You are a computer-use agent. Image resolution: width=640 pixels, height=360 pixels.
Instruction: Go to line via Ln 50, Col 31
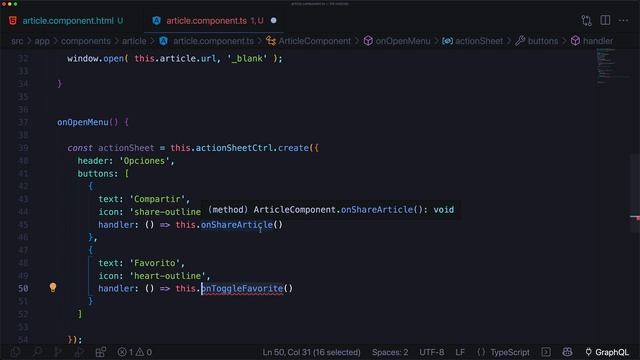click(x=311, y=352)
